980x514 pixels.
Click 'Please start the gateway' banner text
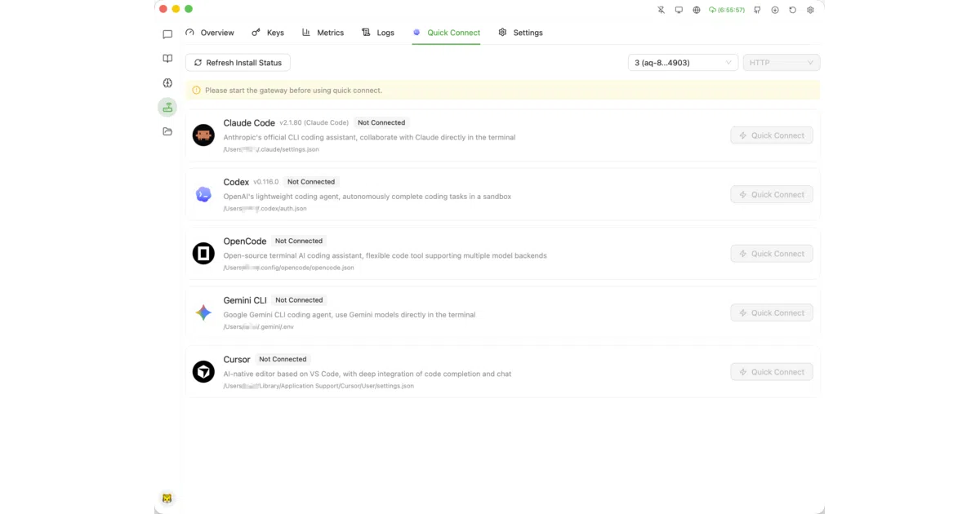[x=294, y=91]
